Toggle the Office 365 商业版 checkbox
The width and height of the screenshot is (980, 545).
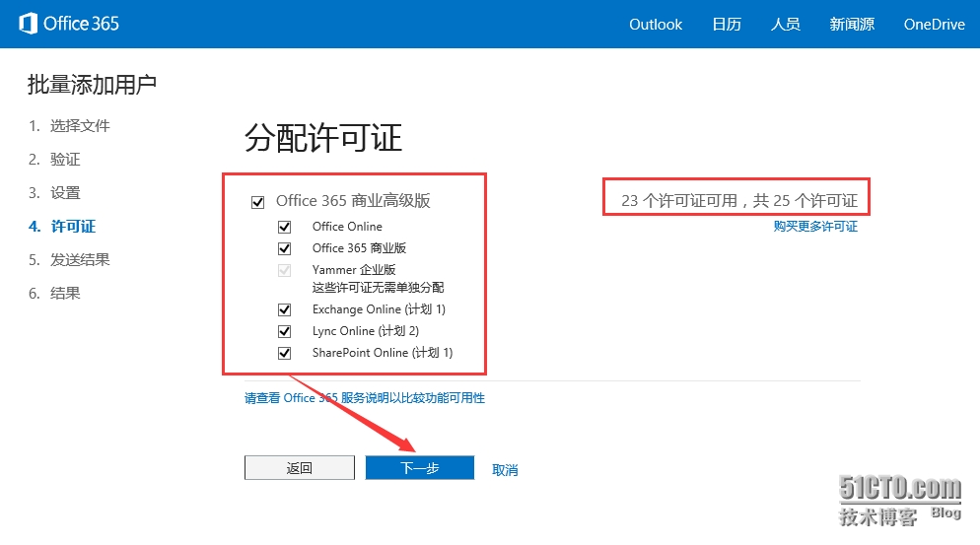(x=285, y=249)
